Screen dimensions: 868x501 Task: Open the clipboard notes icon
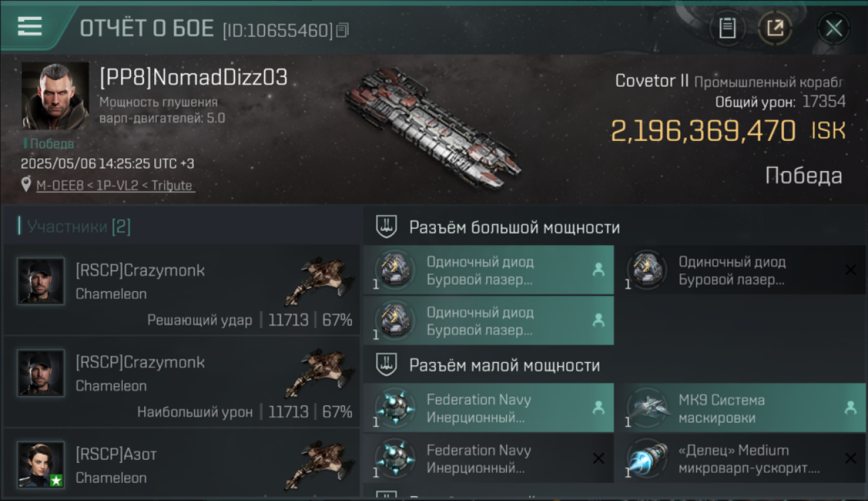[727, 28]
